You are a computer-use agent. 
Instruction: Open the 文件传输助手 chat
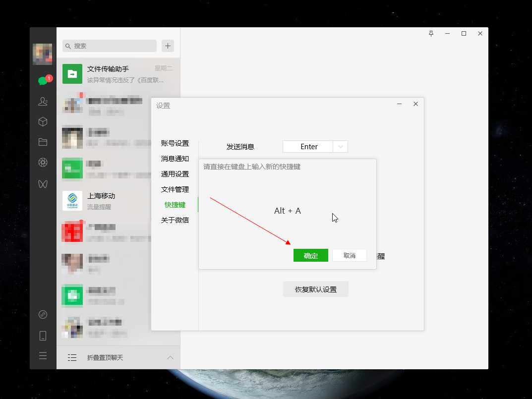pos(118,74)
